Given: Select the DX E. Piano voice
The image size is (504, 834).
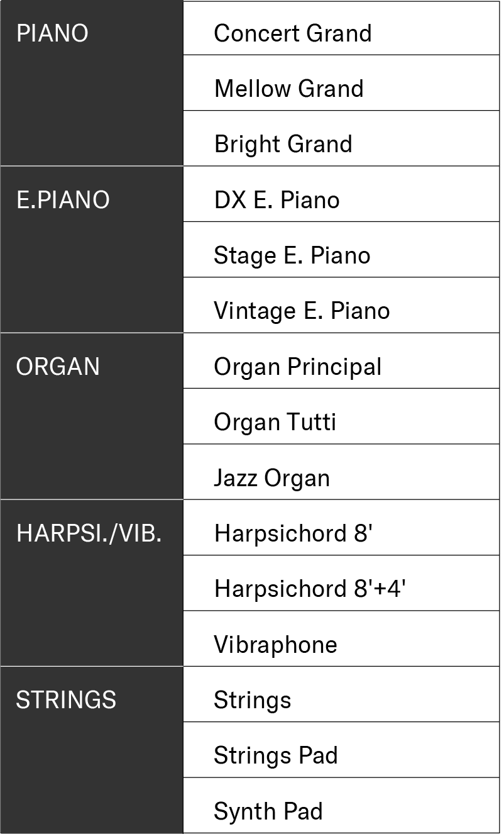Looking at the screenshot, I should pyautogui.click(x=277, y=200).
